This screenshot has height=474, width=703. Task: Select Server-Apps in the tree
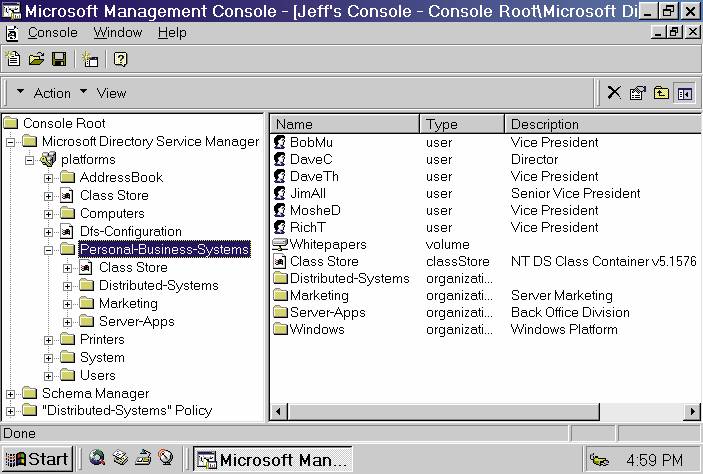[136, 322]
